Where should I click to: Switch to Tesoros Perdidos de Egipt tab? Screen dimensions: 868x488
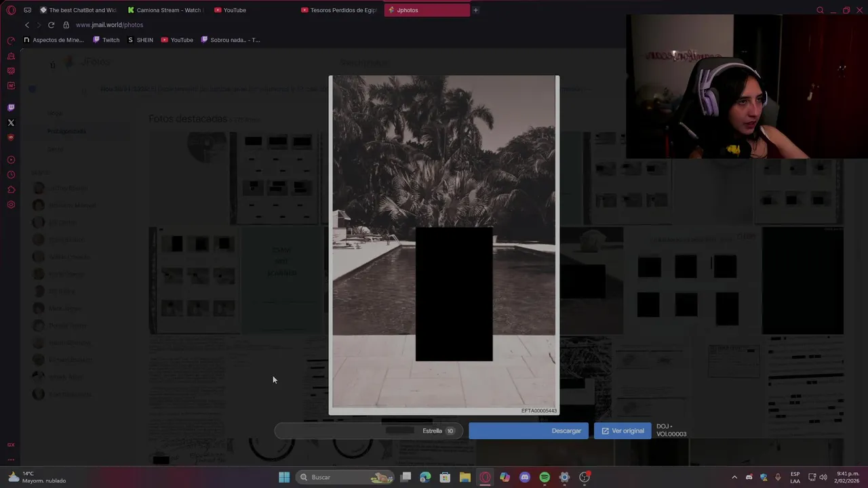338,10
